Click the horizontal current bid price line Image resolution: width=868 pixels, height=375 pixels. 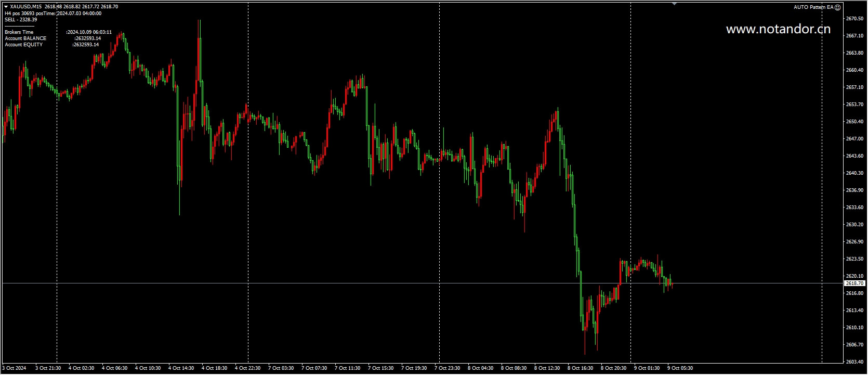(422, 283)
